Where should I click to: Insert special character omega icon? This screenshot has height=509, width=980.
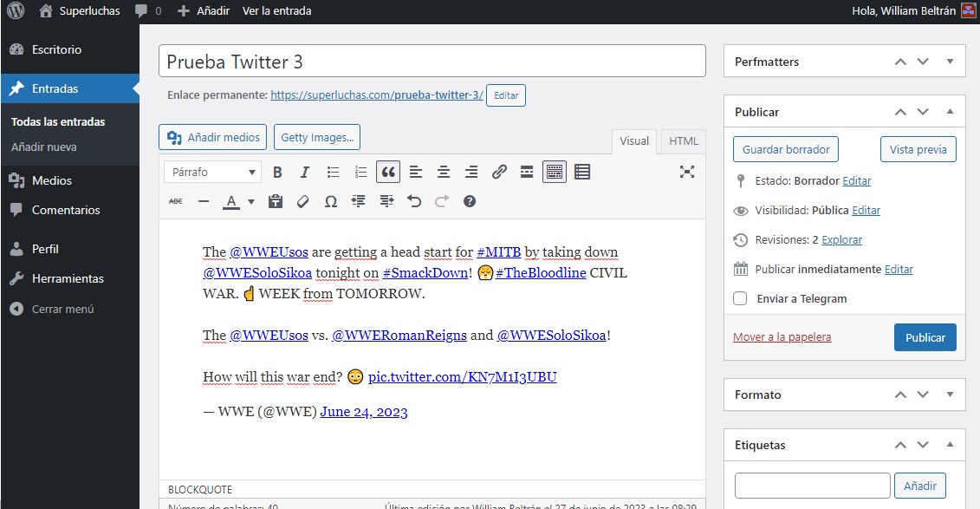click(331, 201)
